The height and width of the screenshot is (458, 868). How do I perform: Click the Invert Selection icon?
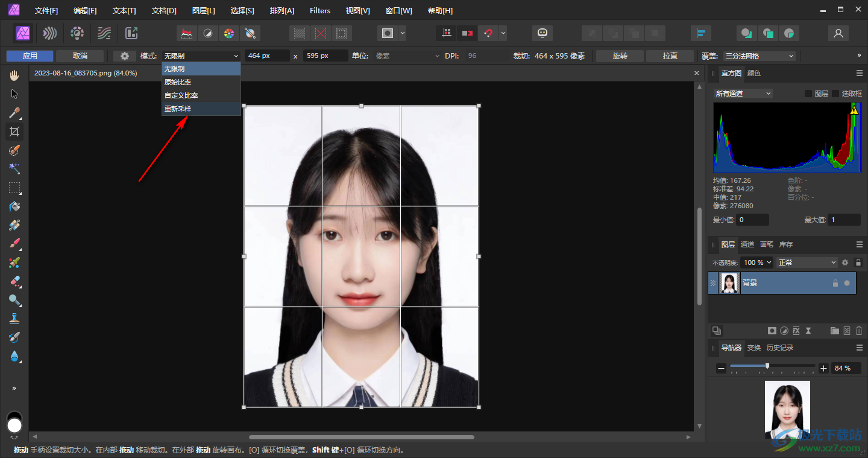[x=341, y=33]
